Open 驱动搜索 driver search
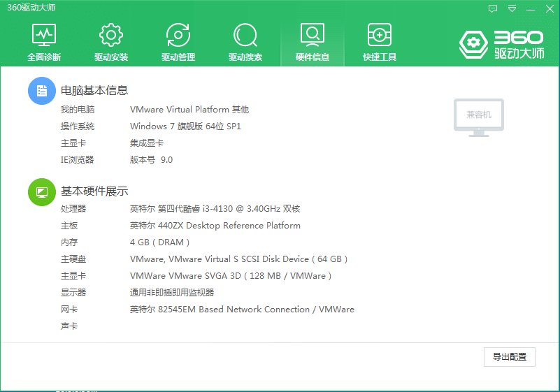This screenshot has height=392, width=560. click(245, 42)
